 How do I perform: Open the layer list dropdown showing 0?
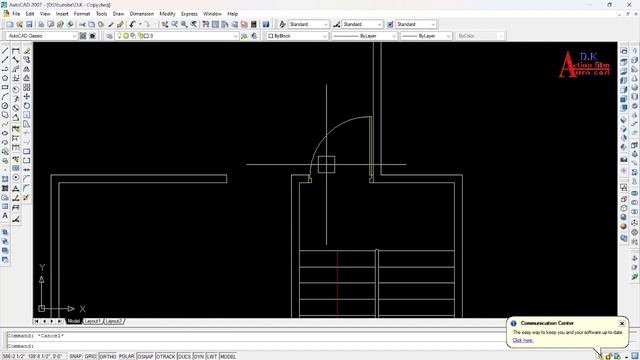click(x=177, y=36)
